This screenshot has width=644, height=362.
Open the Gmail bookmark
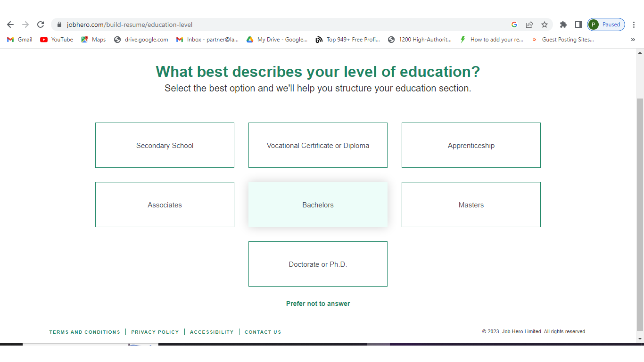(x=20, y=40)
